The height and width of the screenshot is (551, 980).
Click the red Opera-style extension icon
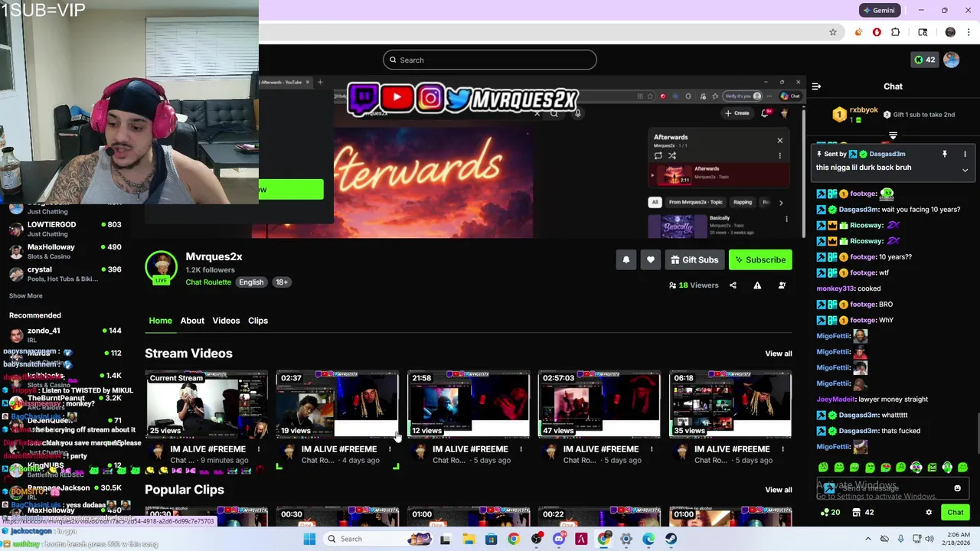pos(877,32)
